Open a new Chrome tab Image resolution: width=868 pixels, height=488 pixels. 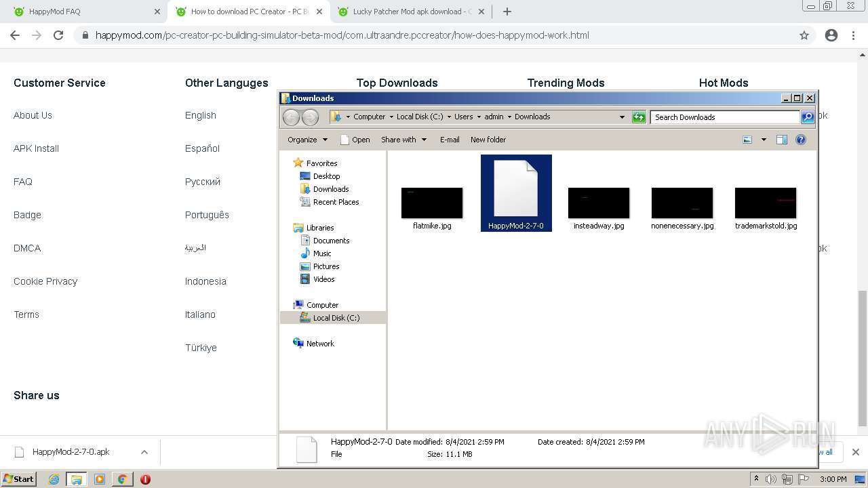click(507, 12)
